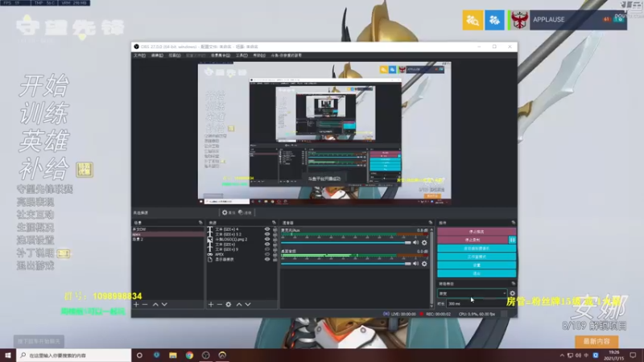
Task: Toggle visibility of 文本 (GDI+) 5 2 source
Action: pyautogui.click(x=267, y=234)
